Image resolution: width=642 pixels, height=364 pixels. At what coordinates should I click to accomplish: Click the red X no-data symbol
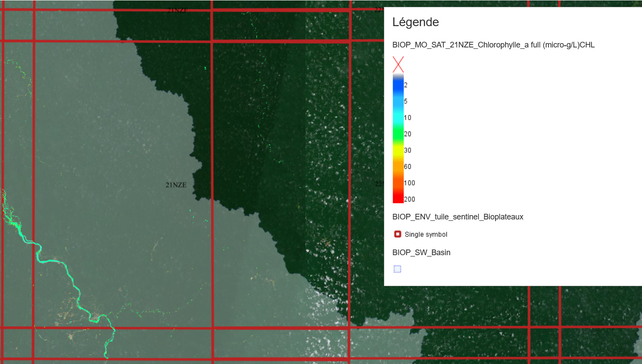[x=398, y=64]
